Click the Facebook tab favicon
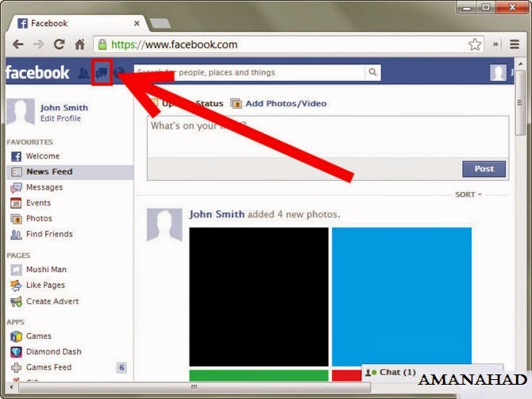Screen dimensions: 532x399 click(22, 23)
